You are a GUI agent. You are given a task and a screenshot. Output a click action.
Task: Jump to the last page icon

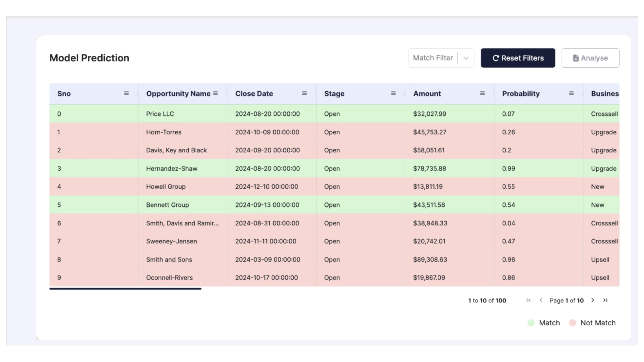click(x=605, y=300)
